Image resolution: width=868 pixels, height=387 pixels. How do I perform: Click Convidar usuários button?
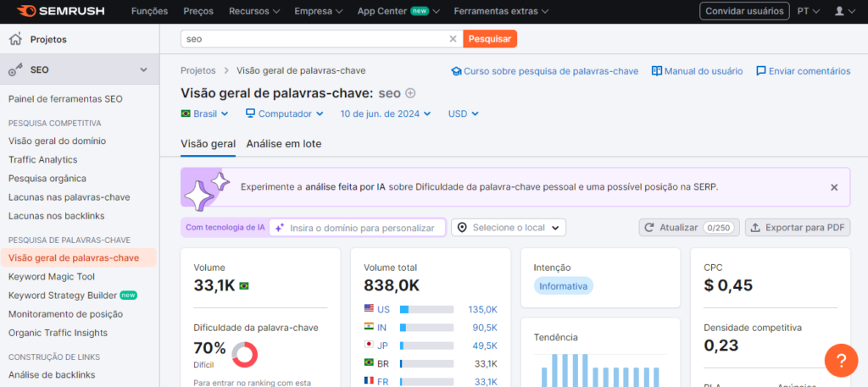(744, 11)
